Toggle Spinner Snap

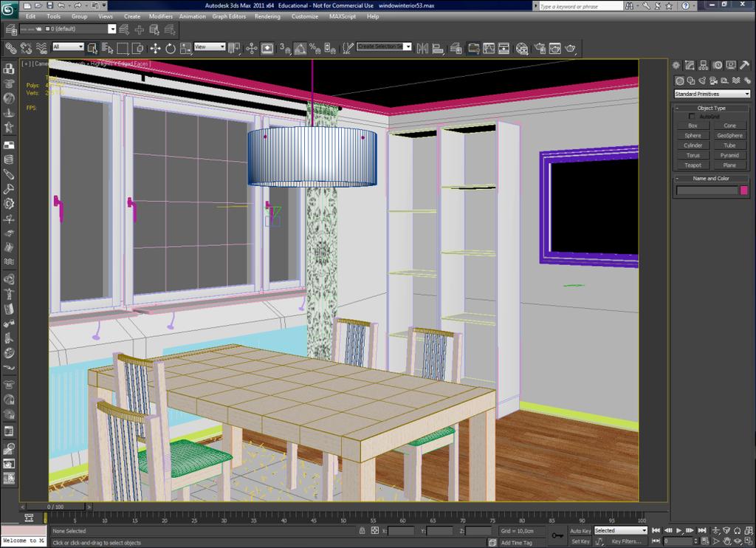click(330, 48)
